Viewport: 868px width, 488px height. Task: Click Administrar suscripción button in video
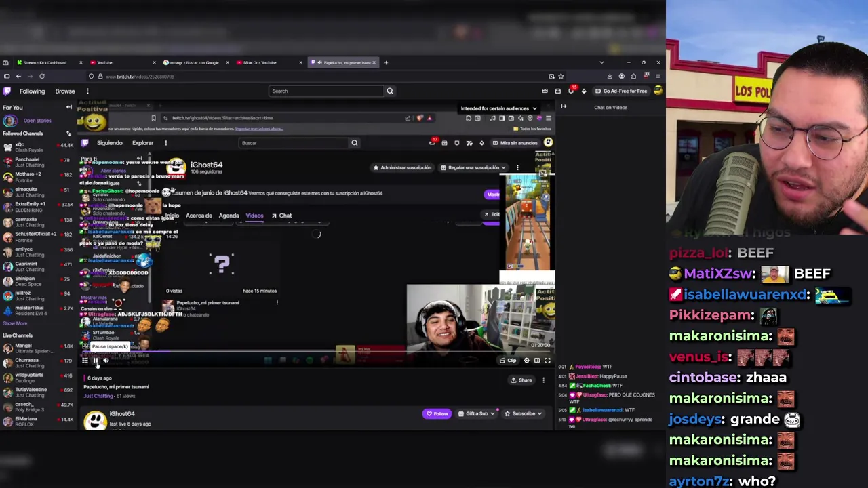coord(401,167)
